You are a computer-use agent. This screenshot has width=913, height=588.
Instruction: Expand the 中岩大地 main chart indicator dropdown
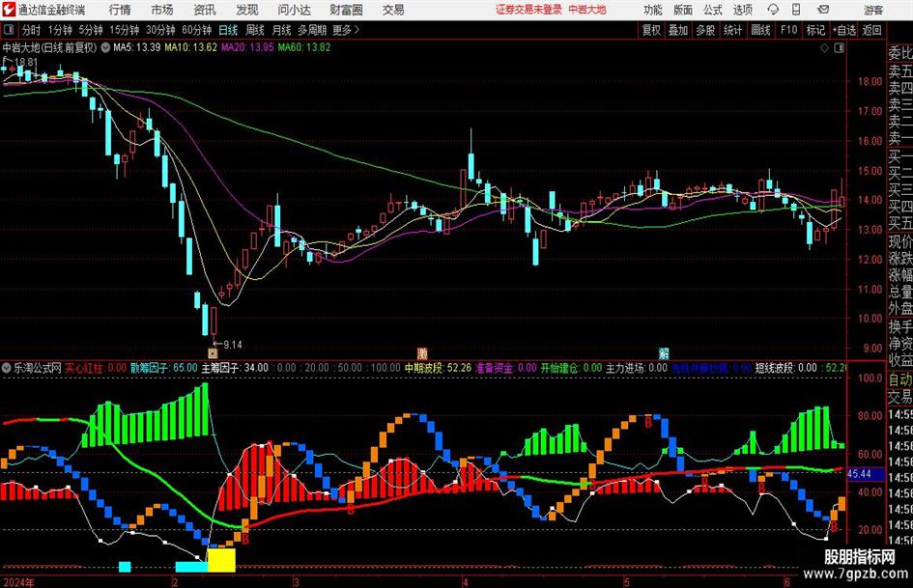point(105,47)
